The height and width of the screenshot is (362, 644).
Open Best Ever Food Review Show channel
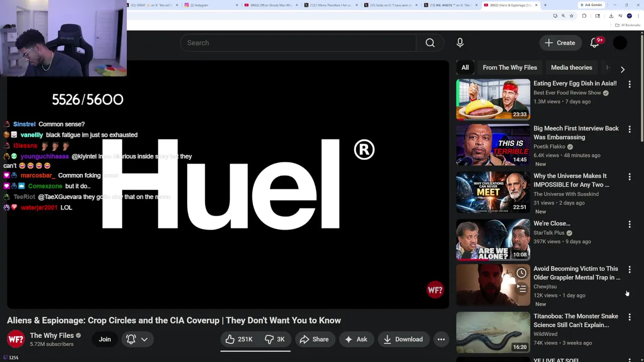(567, 93)
